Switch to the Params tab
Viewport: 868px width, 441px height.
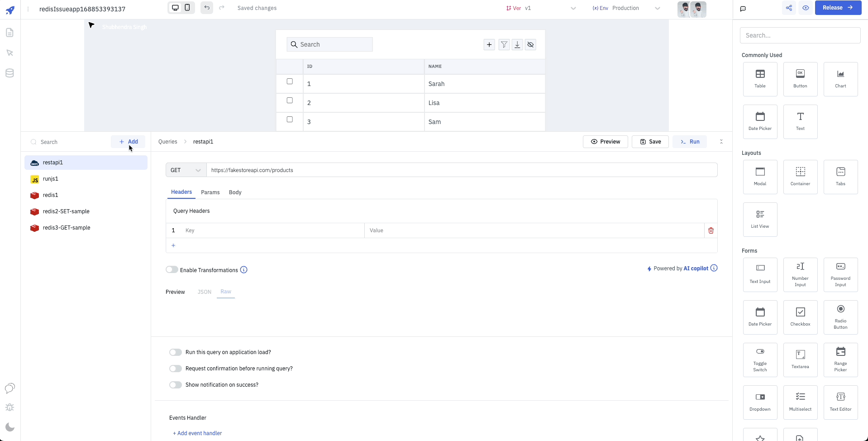(x=210, y=192)
